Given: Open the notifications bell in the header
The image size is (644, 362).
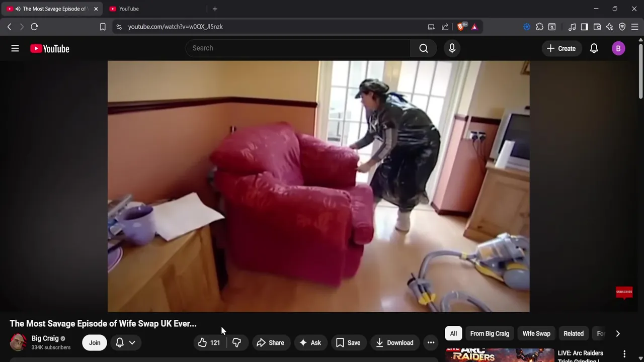Looking at the screenshot, I should pos(594,48).
